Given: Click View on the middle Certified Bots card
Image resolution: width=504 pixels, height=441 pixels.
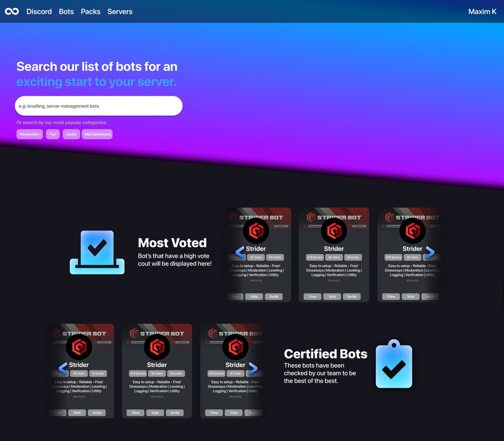Looking at the screenshot, I should click(x=135, y=412).
